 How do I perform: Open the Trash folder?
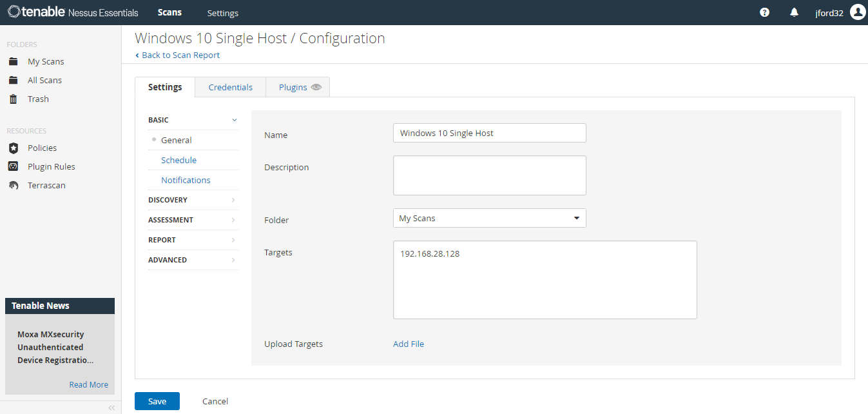[38, 99]
